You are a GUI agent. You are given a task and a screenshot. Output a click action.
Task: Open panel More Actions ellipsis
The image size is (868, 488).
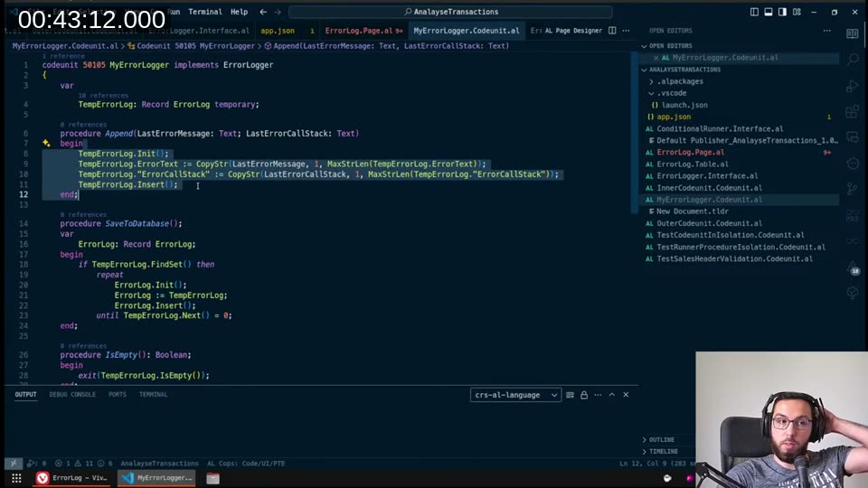click(x=598, y=395)
